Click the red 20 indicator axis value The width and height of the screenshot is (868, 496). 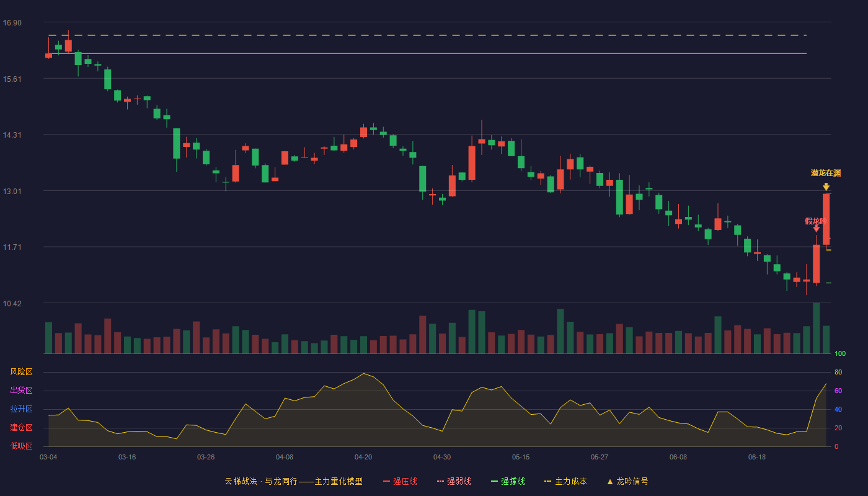click(x=838, y=428)
